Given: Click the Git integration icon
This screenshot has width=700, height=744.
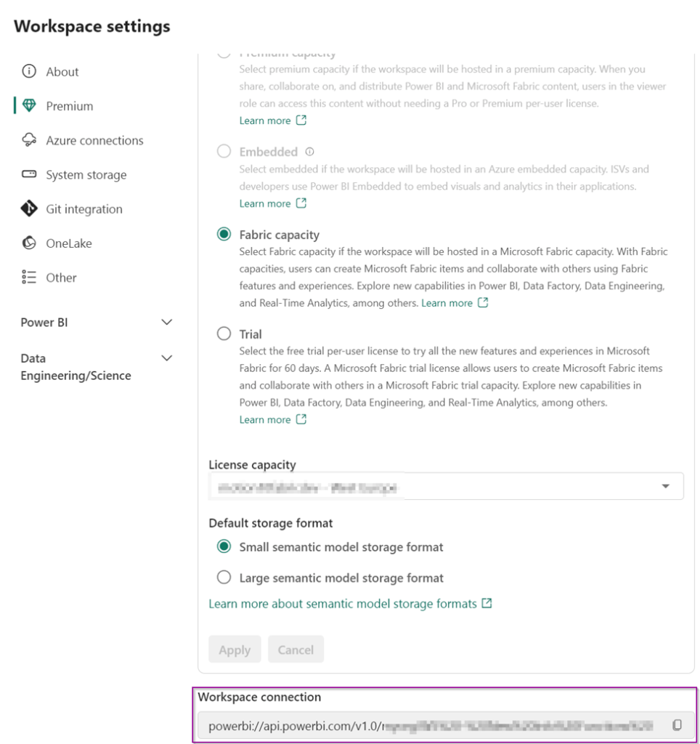Looking at the screenshot, I should (29, 209).
